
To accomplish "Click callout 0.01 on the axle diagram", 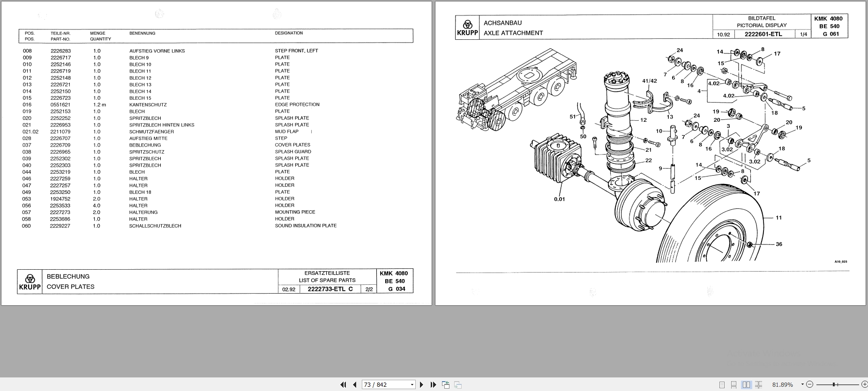I will tap(559, 199).
